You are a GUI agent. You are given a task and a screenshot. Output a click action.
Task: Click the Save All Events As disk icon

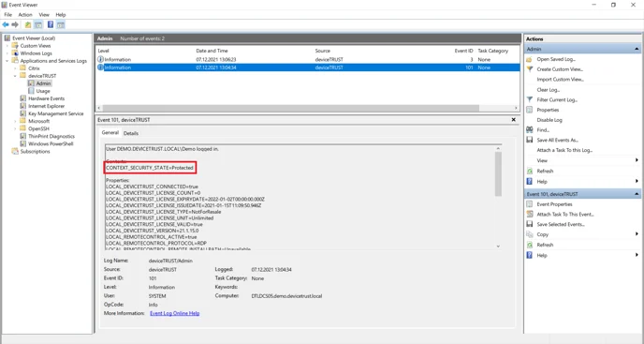click(530, 140)
